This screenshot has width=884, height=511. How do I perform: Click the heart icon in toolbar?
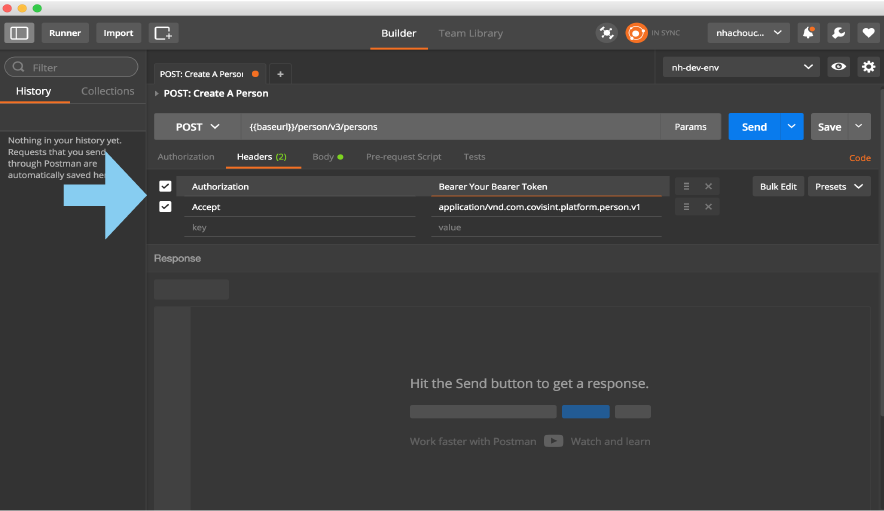point(867,33)
